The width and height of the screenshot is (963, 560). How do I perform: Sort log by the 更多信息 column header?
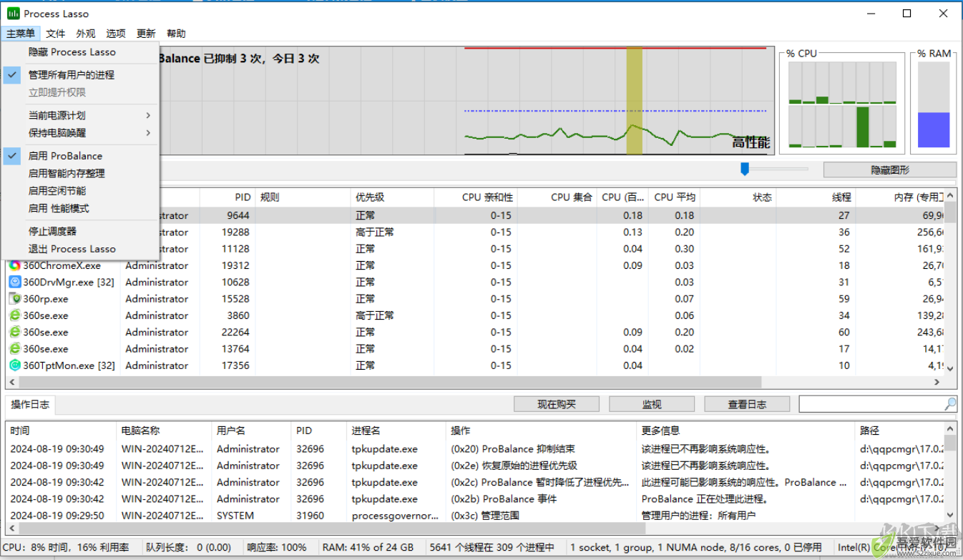coord(746,431)
